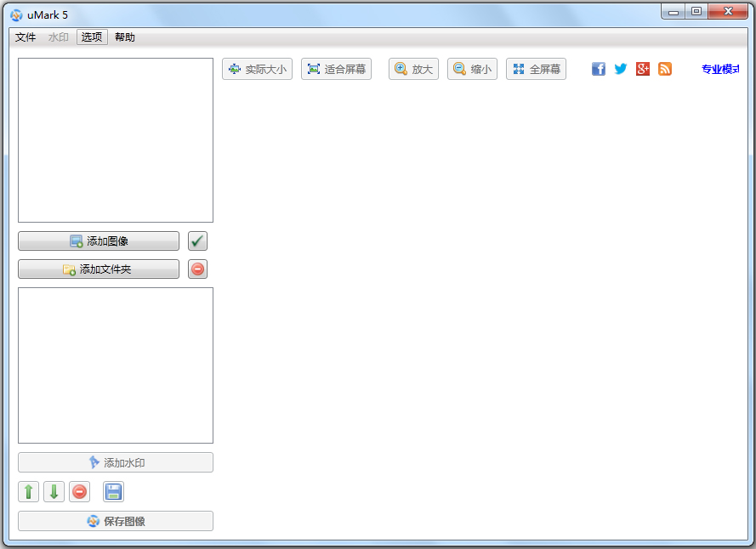
Task: Minimize the uMark 5 window
Action: click(673, 12)
